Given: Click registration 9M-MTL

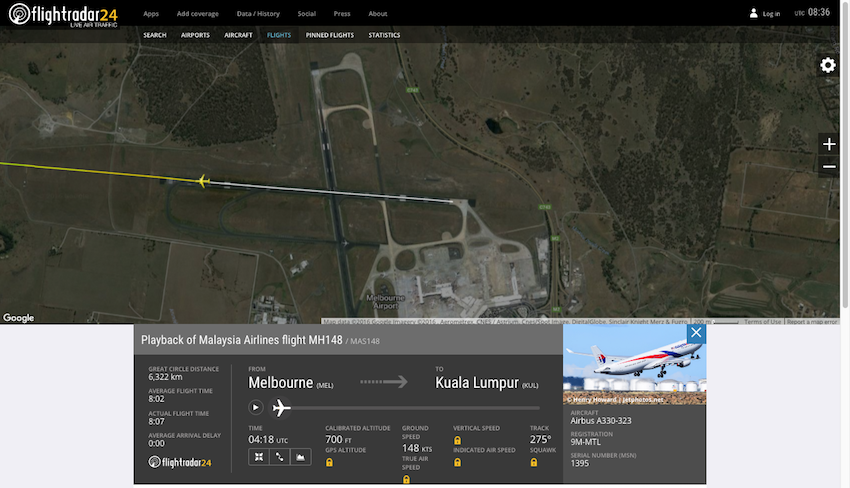Looking at the screenshot, I should [x=585, y=442].
